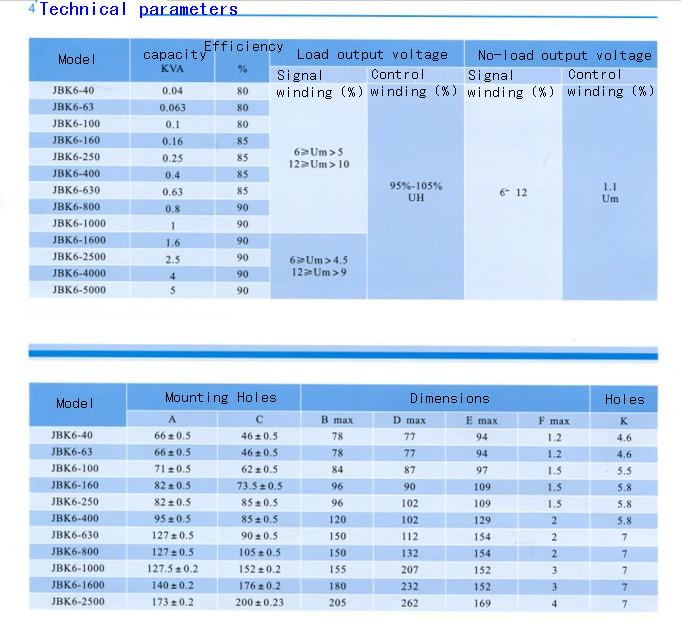This screenshot has width=681, height=620.
Task: Click the "173±0.2" cell
Action: coord(172,602)
